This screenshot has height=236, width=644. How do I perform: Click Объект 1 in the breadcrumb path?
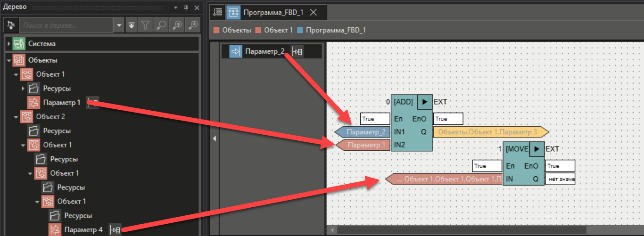278,30
